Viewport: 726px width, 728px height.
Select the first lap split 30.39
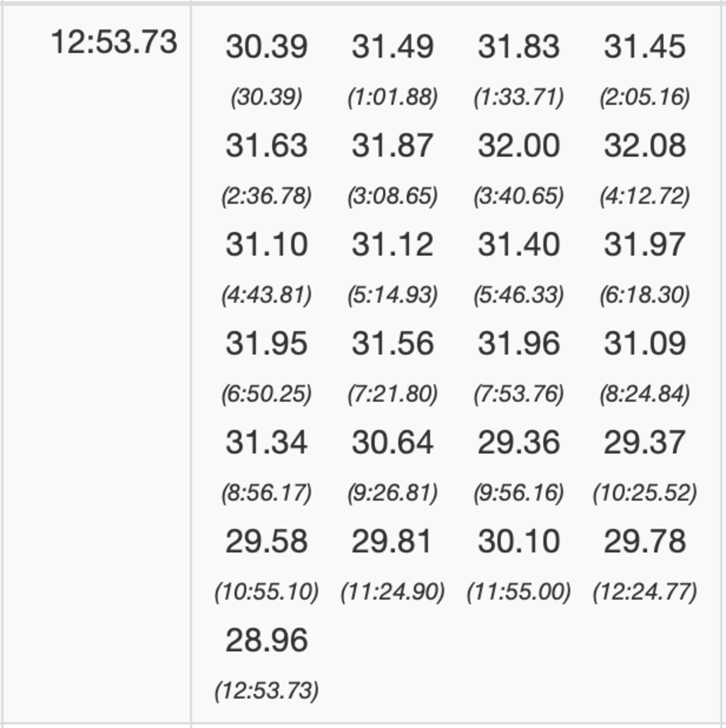(x=267, y=47)
